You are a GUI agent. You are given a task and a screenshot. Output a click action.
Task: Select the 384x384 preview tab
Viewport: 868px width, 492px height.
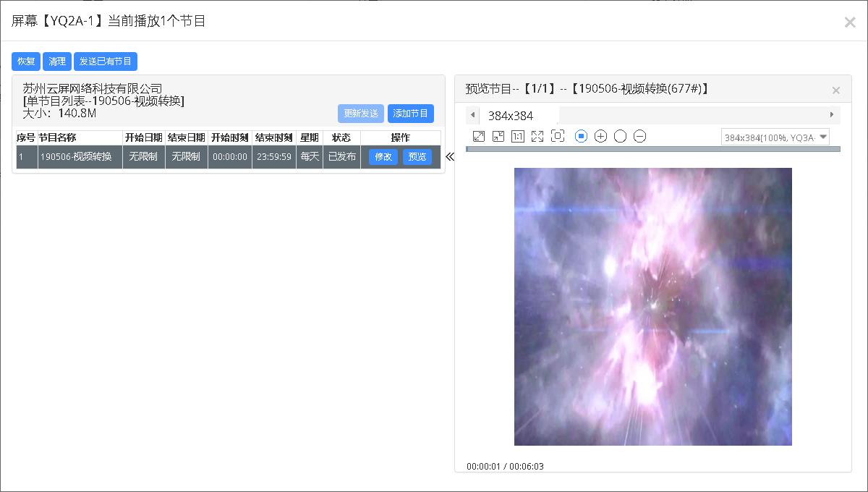click(x=511, y=115)
